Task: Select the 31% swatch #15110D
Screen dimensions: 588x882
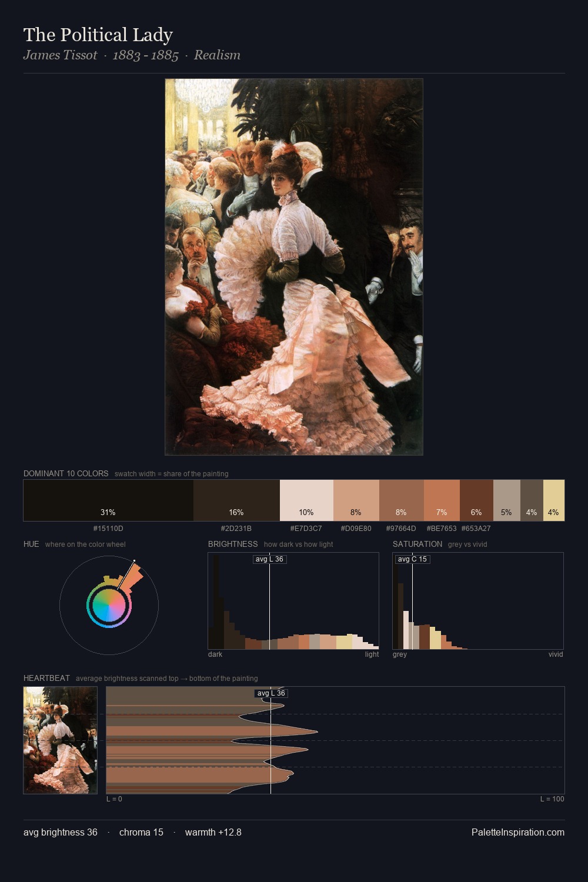Action: pos(108,500)
